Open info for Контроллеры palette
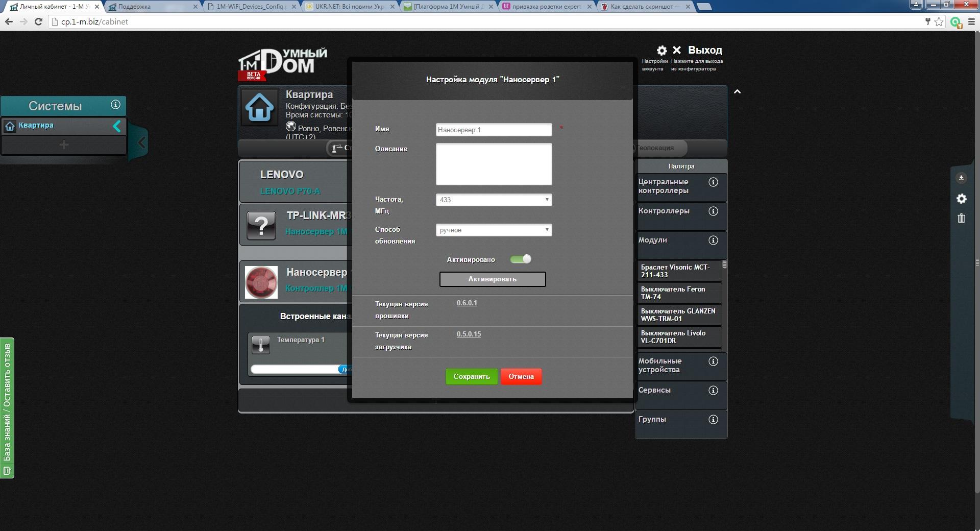This screenshot has width=980, height=531. 714,211
